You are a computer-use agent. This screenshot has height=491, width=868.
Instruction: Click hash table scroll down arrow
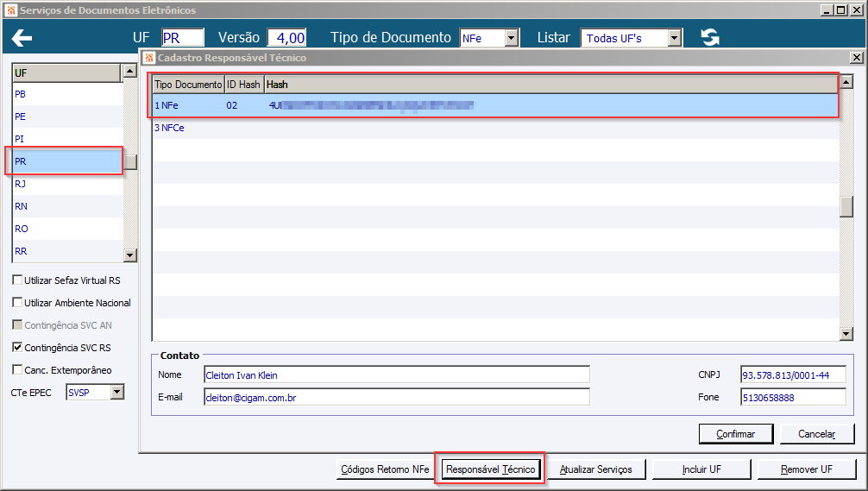[x=846, y=333]
